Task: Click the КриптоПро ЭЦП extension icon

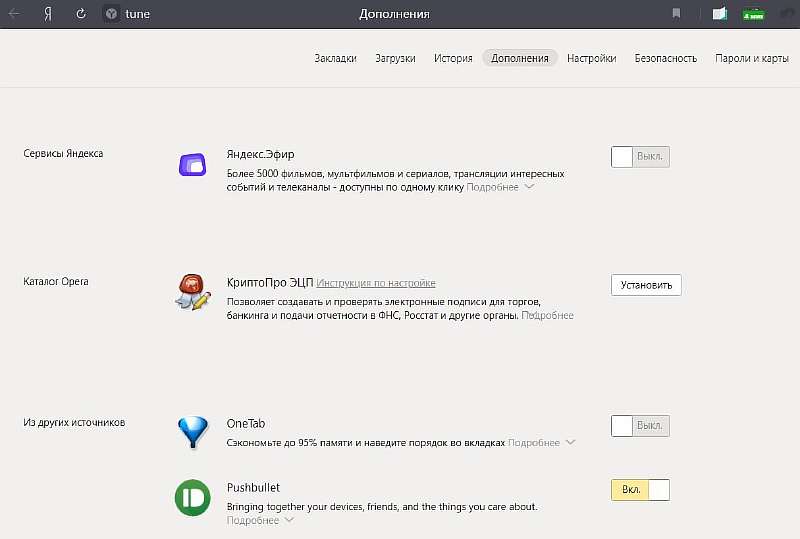Action: 192,291
